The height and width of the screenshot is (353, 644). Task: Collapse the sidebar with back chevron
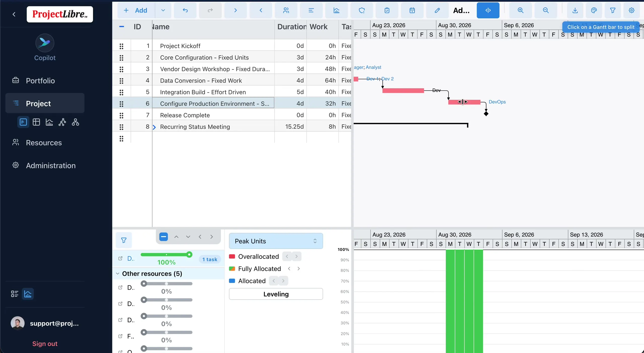click(14, 14)
